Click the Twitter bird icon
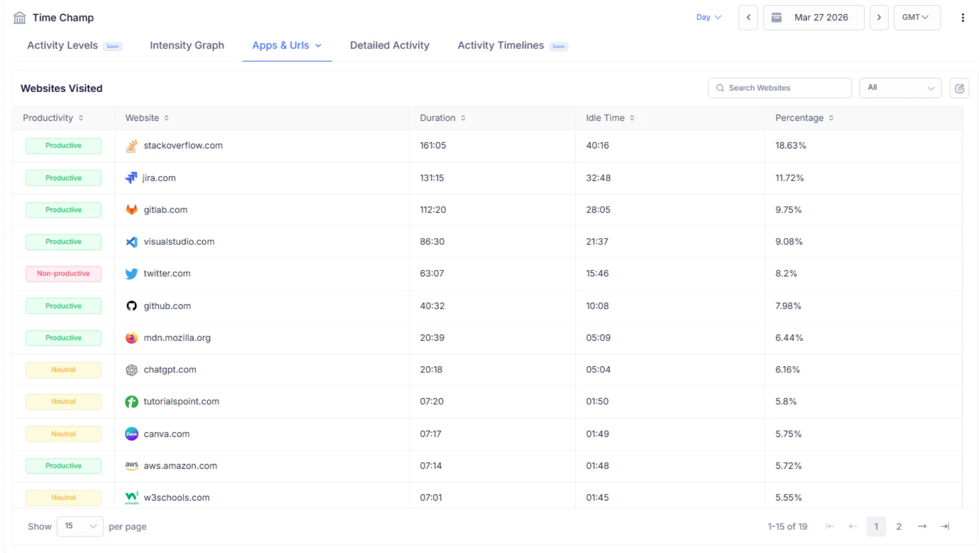Viewport: 980px width, 553px height. click(x=131, y=273)
